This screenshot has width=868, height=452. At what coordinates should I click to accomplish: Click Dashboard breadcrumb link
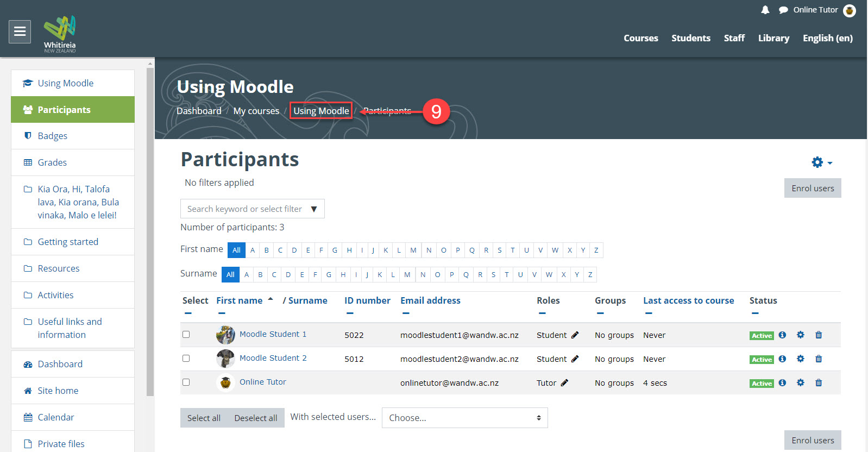[x=199, y=111]
